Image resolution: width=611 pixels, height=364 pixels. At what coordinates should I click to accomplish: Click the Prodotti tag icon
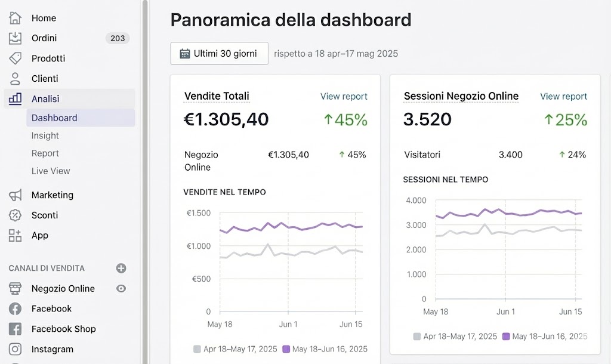click(x=15, y=58)
